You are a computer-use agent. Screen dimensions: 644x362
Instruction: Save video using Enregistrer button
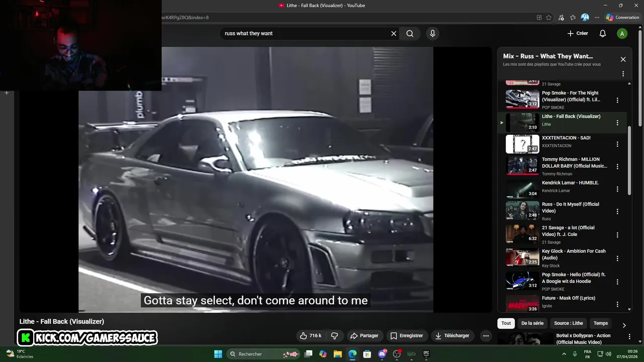pos(407,336)
